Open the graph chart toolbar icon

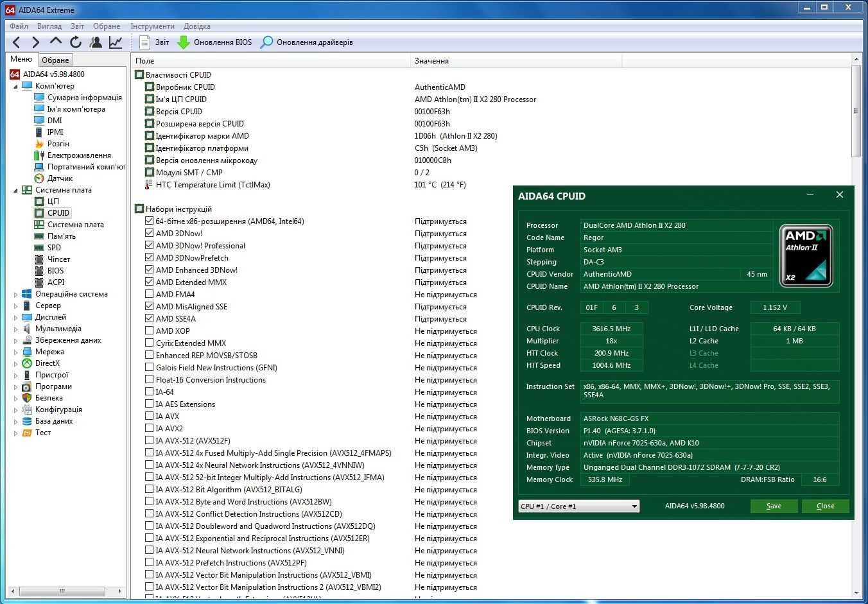pyautogui.click(x=116, y=42)
